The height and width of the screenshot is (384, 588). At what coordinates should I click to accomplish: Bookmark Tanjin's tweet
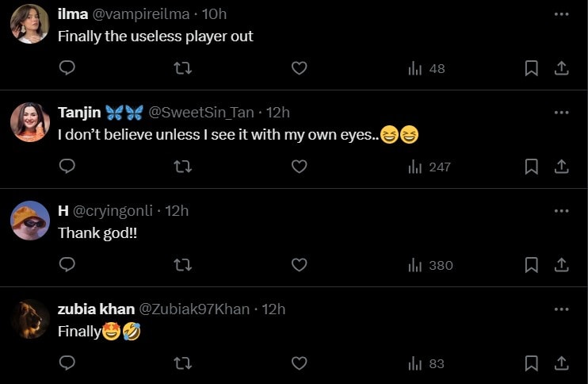[x=531, y=167]
